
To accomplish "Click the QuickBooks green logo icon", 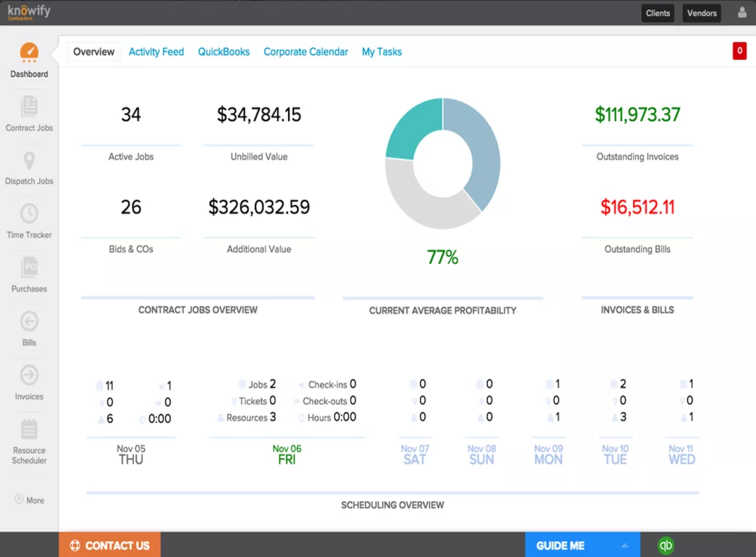I will click(666, 545).
